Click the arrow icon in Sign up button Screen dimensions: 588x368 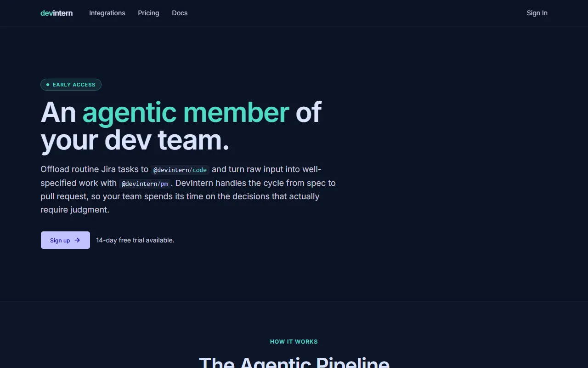[77, 240]
